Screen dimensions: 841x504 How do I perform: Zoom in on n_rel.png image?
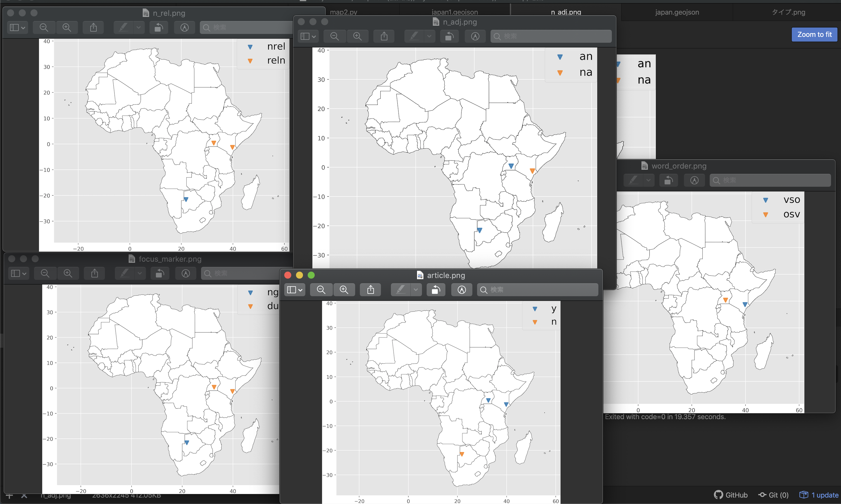pos(67,28)
